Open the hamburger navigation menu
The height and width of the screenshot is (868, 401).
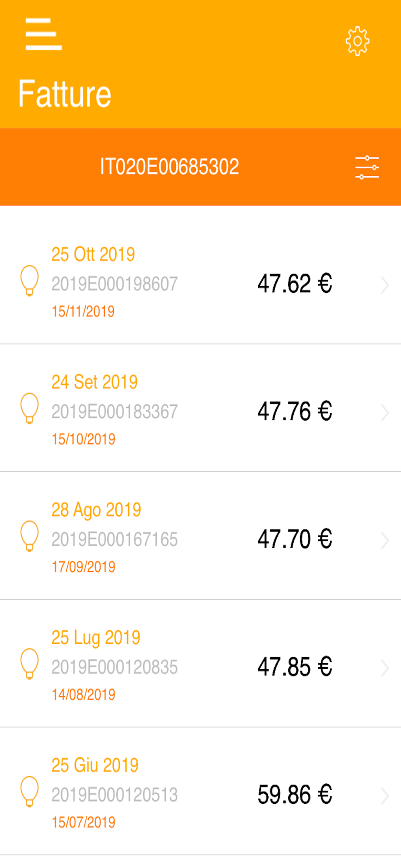click(x=43, y=34)
